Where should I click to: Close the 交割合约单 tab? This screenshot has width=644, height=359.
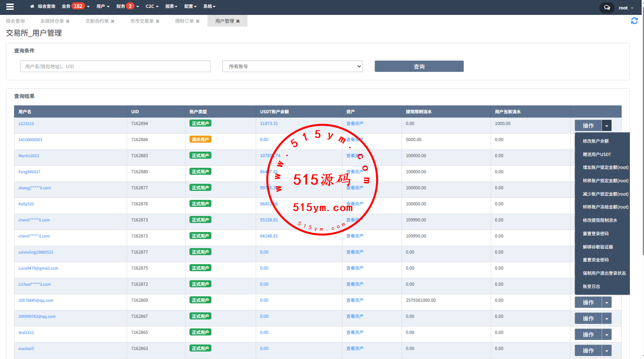point(113,21)
